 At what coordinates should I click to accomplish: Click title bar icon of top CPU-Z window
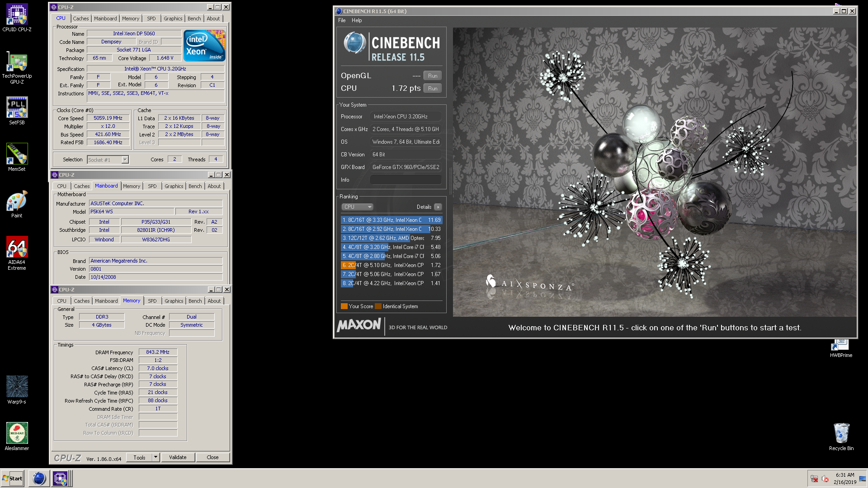point(54,7)
